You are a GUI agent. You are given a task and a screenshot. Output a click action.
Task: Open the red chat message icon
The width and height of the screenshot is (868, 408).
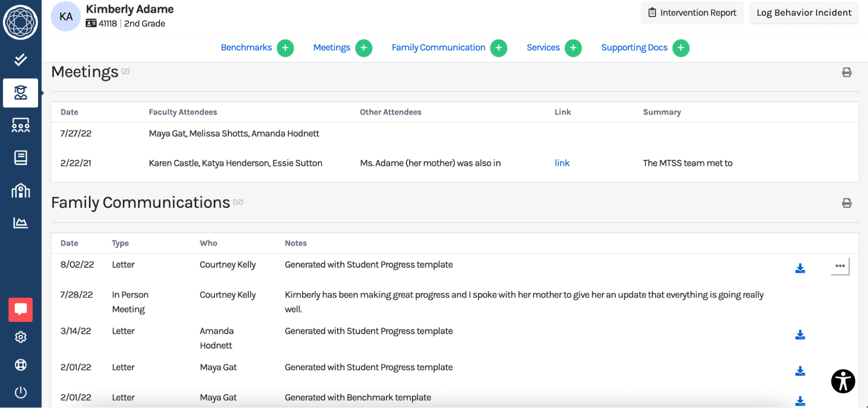(20, 309)
